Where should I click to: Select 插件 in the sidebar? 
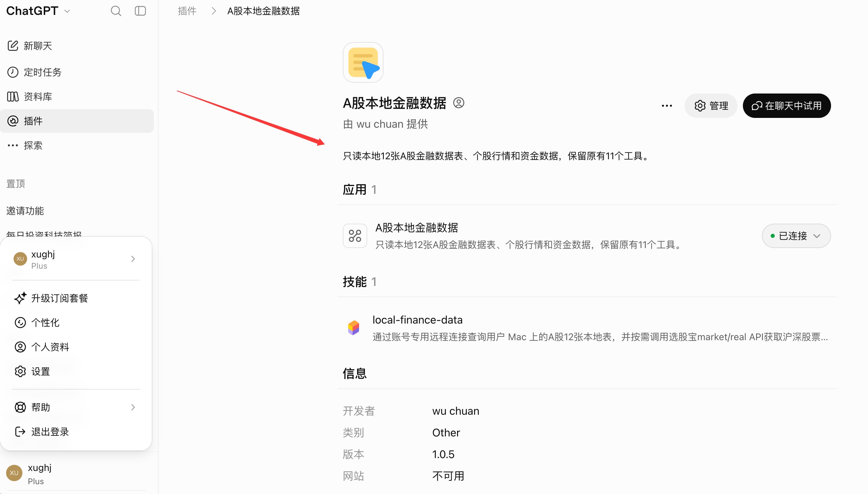click(x=77, y=121)
